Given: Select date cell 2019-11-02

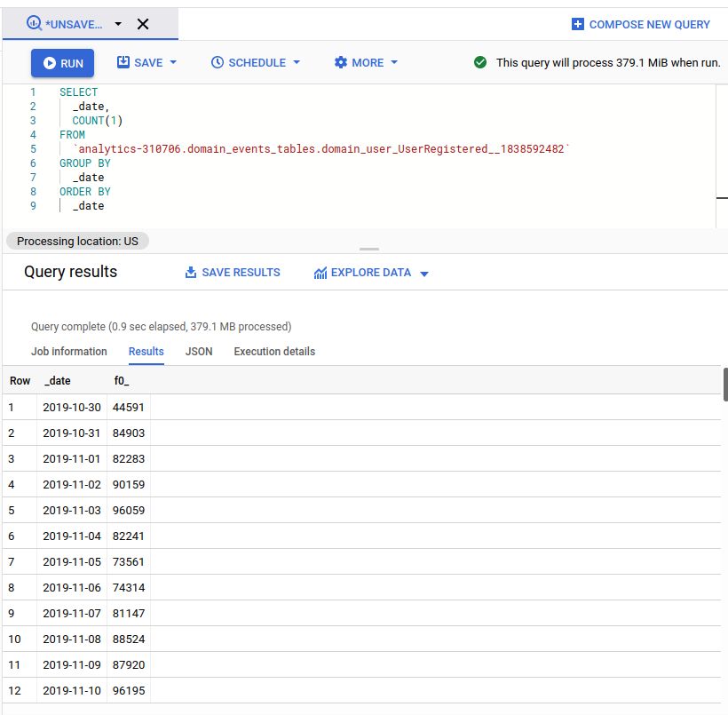Looking at the screenshot, I should coord(72,485).
